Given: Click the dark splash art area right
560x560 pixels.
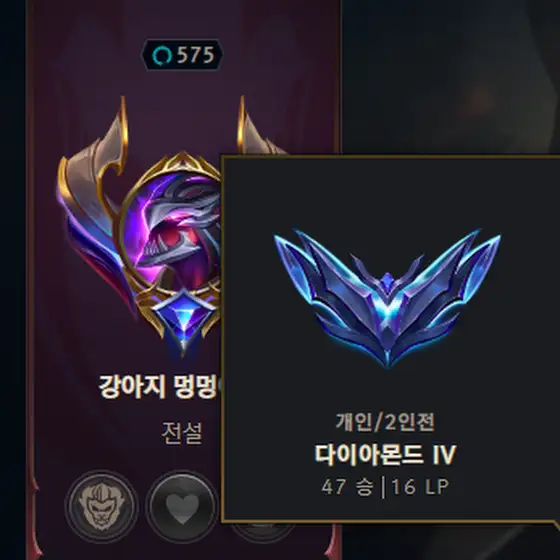Looking at the screenshot, I should coord(450,79).
